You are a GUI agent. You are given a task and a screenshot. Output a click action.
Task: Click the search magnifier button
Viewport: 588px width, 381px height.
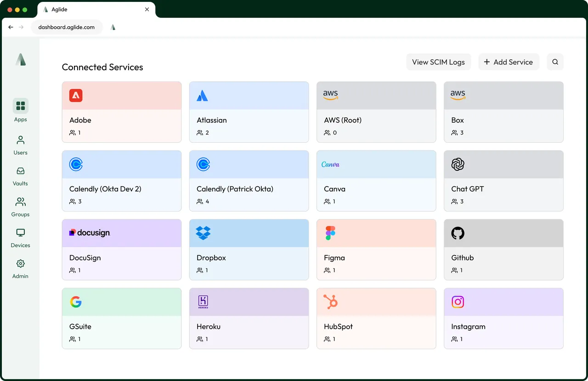pyautogui.click(x=555, y=62)
